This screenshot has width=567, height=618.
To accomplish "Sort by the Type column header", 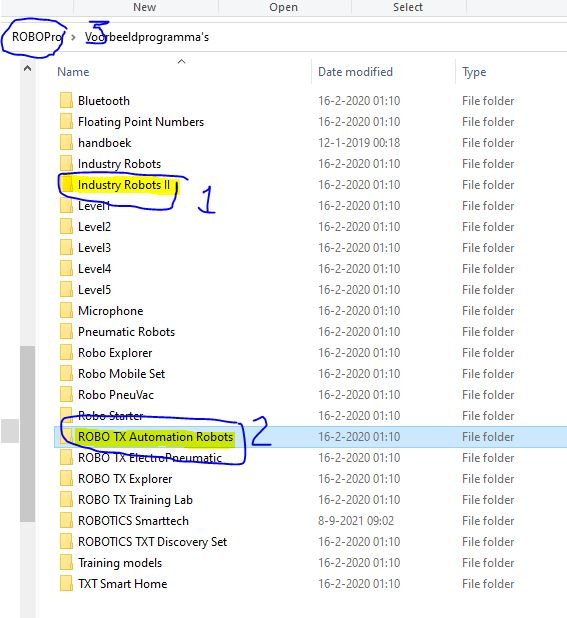I will coord(474,72).
